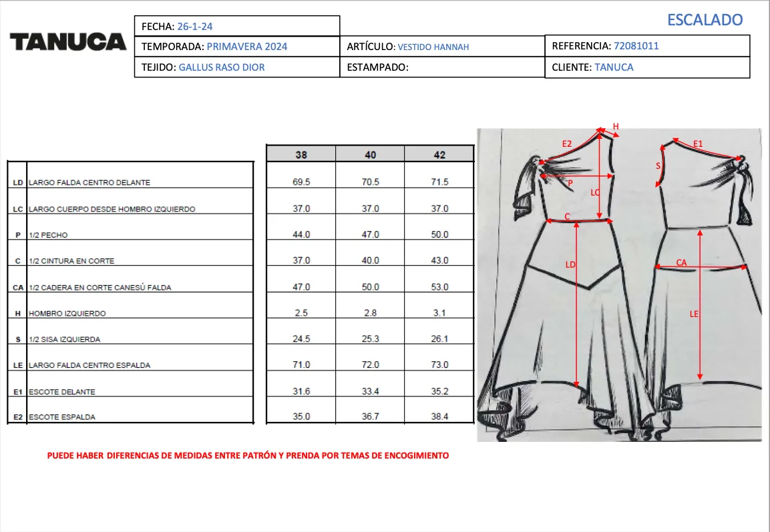Click value 69.5 in size 38
This screenshot has width=770, height=532.
tap(301, 182)
